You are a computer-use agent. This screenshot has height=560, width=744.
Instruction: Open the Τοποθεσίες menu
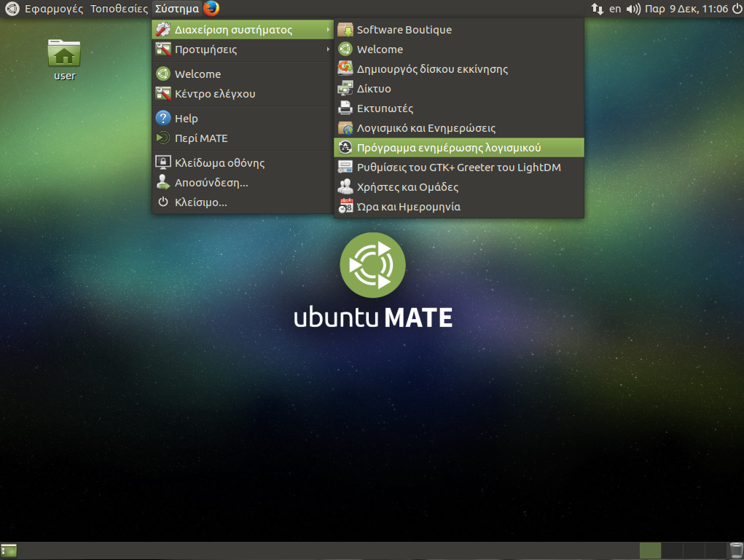120,9
